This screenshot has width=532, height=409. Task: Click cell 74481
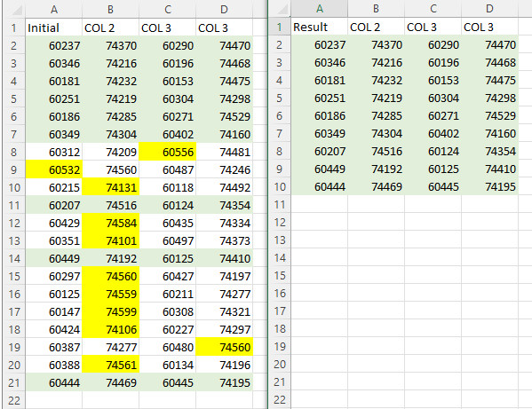click(225, 152)
